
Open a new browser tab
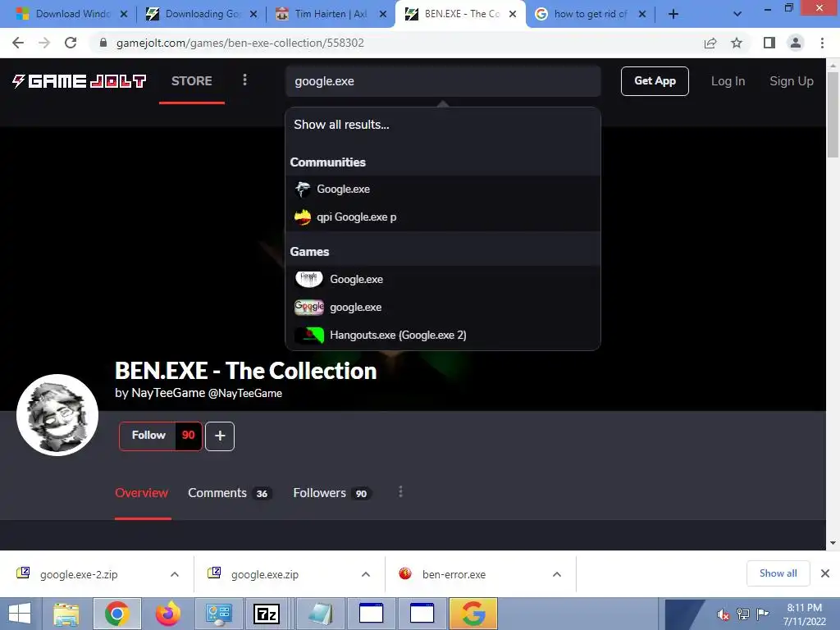tap(673, 14)
